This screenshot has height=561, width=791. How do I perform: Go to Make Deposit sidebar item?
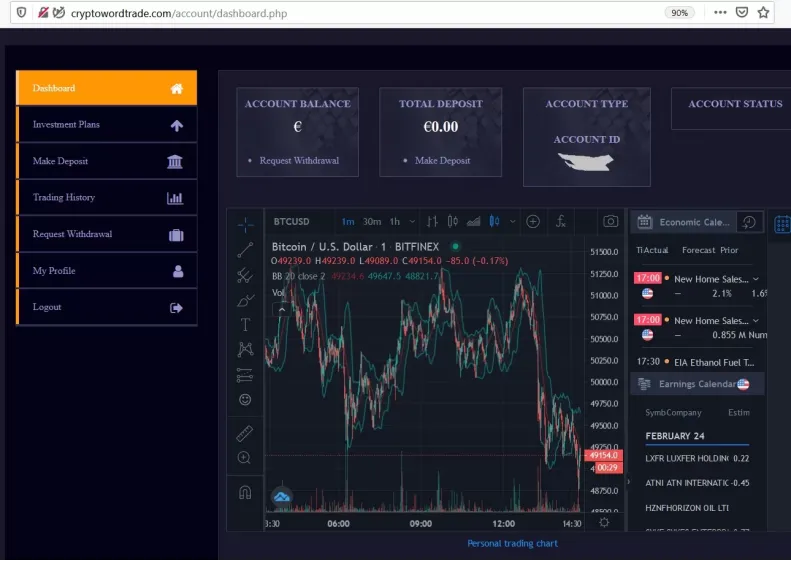click(106, 161)
